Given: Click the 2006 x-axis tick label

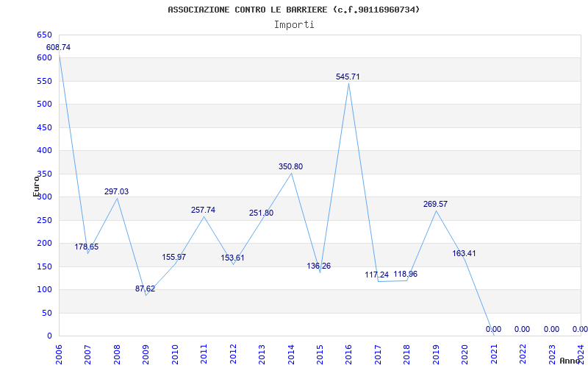Looking at the screenshot, I should (59, 355).
